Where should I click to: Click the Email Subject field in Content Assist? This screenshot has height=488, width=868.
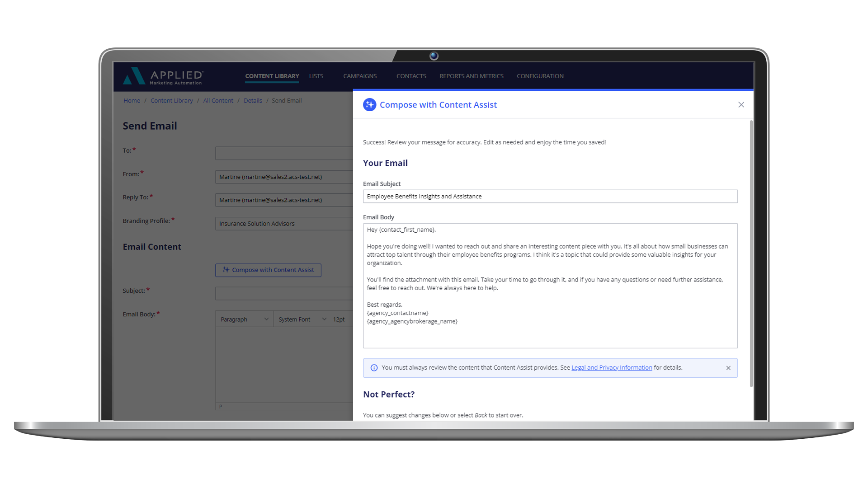click(550, 197)
